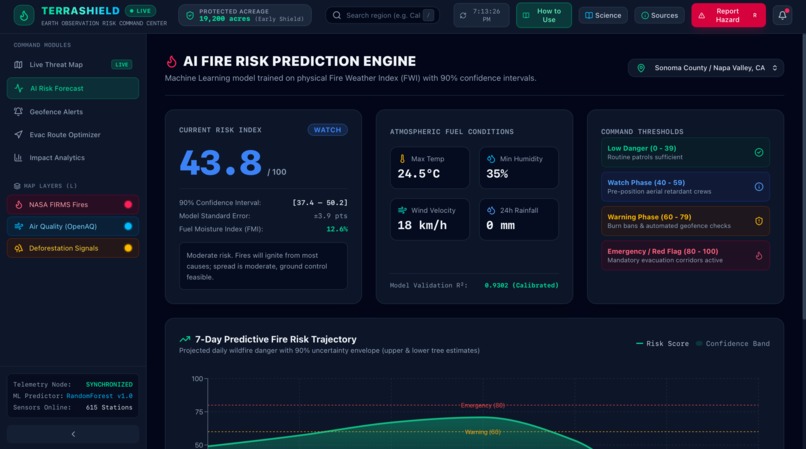The width and height of the screenshot is (806, 449).
Task: Click the Watch Phase info icon
Action: (x=759, y=187)
